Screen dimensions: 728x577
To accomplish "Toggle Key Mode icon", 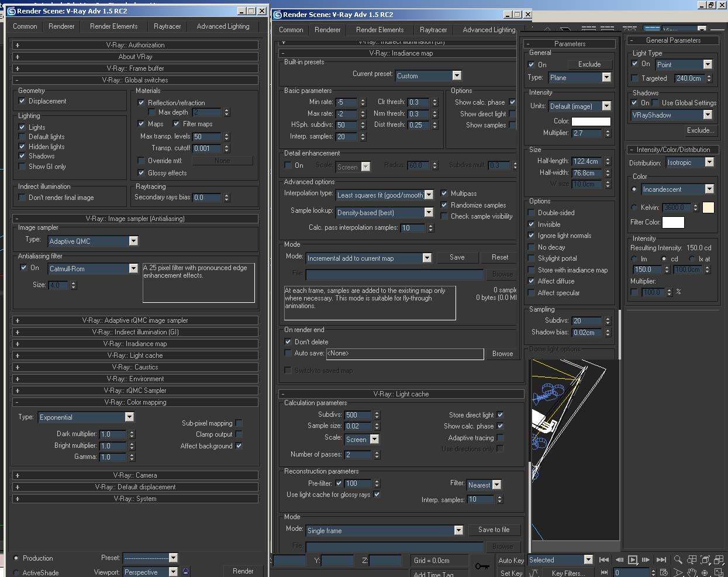I will click(604, 573).
